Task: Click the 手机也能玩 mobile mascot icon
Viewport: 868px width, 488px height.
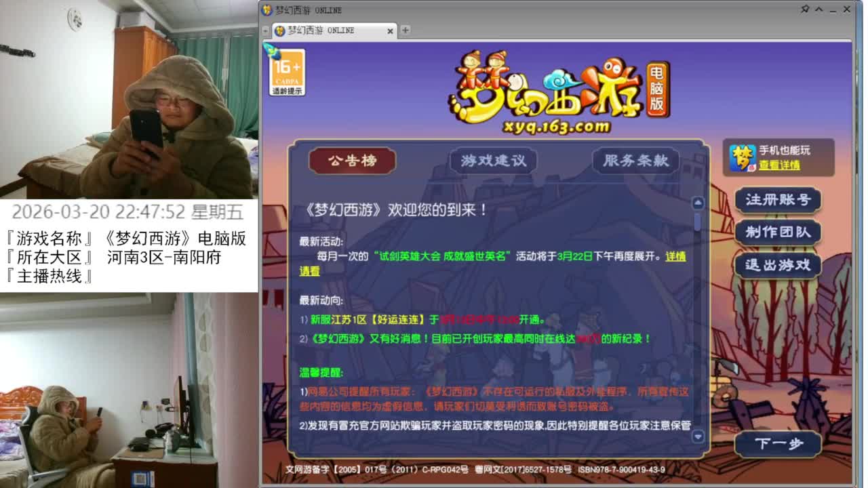Action: (x=743, y=158)
